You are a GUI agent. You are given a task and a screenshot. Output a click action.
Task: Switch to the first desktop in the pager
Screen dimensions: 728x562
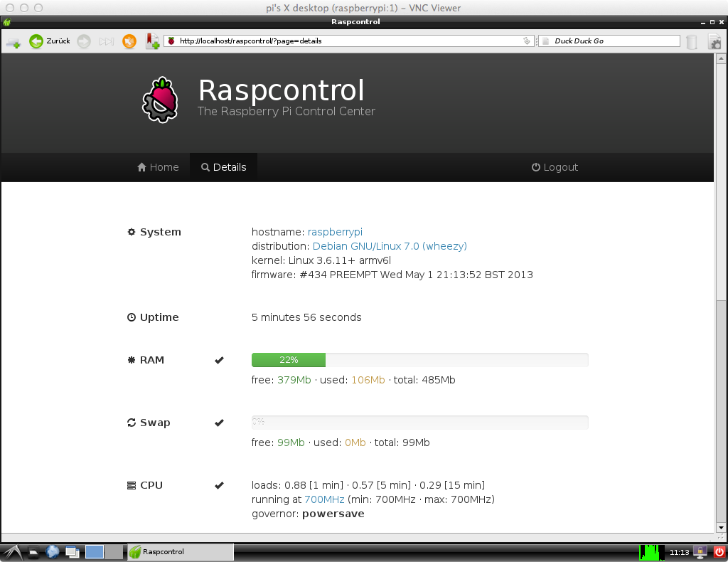[95, 552]
